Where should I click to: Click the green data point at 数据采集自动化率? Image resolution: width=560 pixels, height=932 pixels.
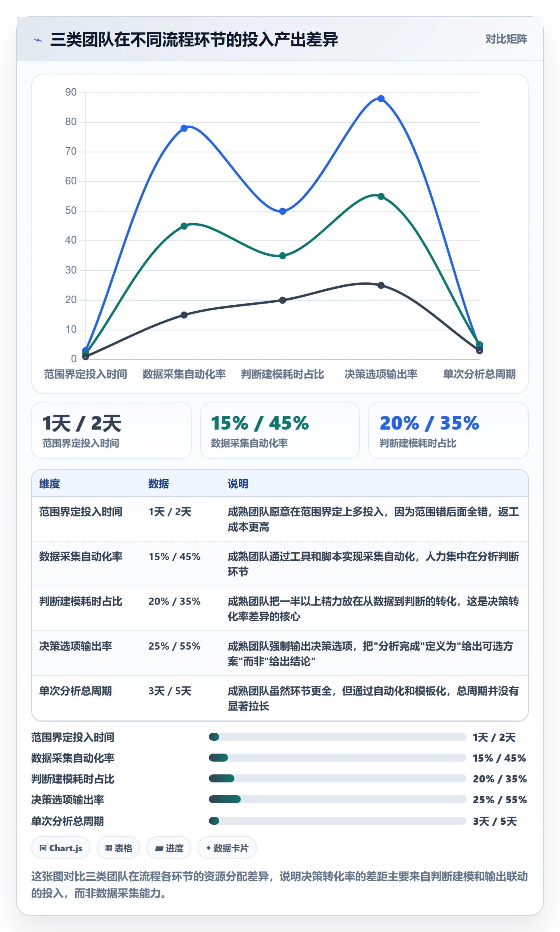tap(184, 226)
